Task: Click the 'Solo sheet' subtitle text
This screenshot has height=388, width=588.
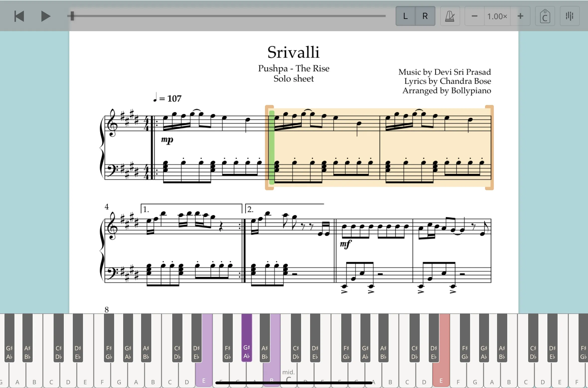Action: coord(294,79)
